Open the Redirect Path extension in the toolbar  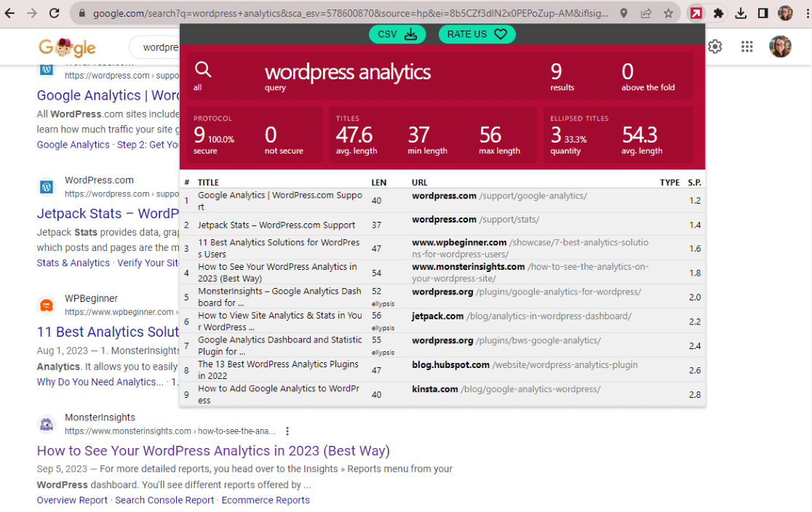[696, 12]
